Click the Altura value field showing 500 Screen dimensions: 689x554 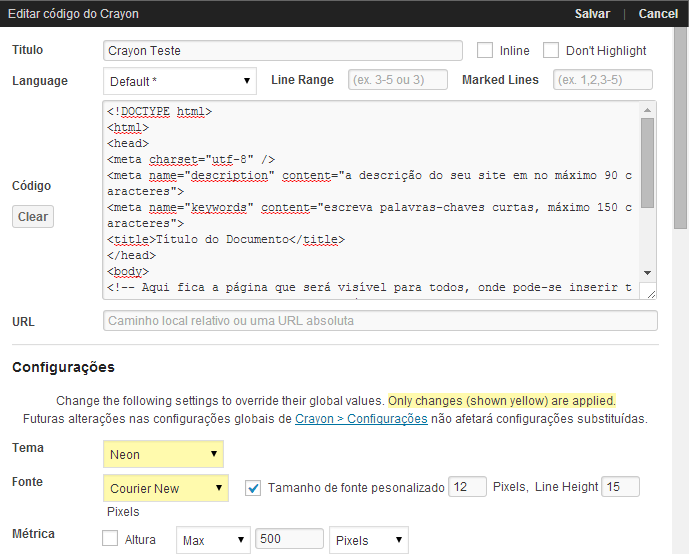[289, 539]
